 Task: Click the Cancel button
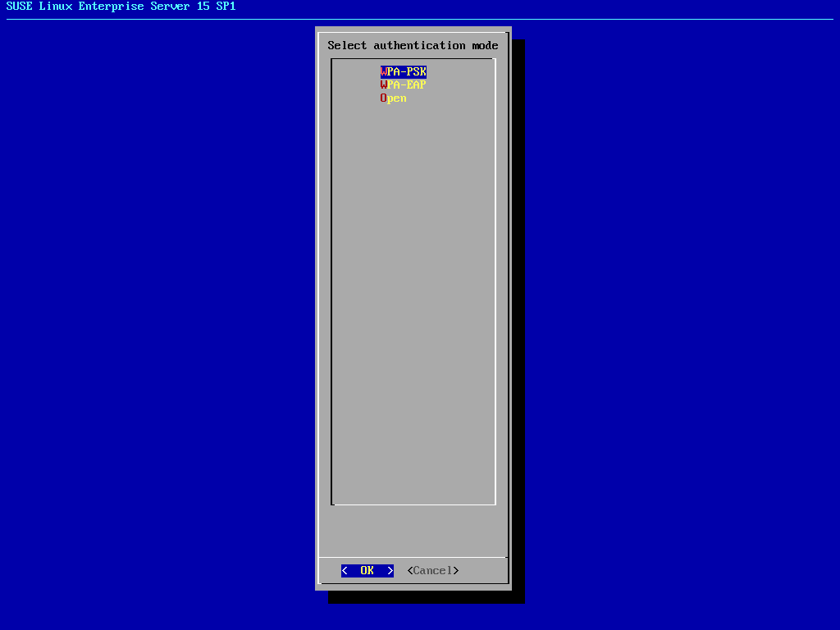coord(433,571)
